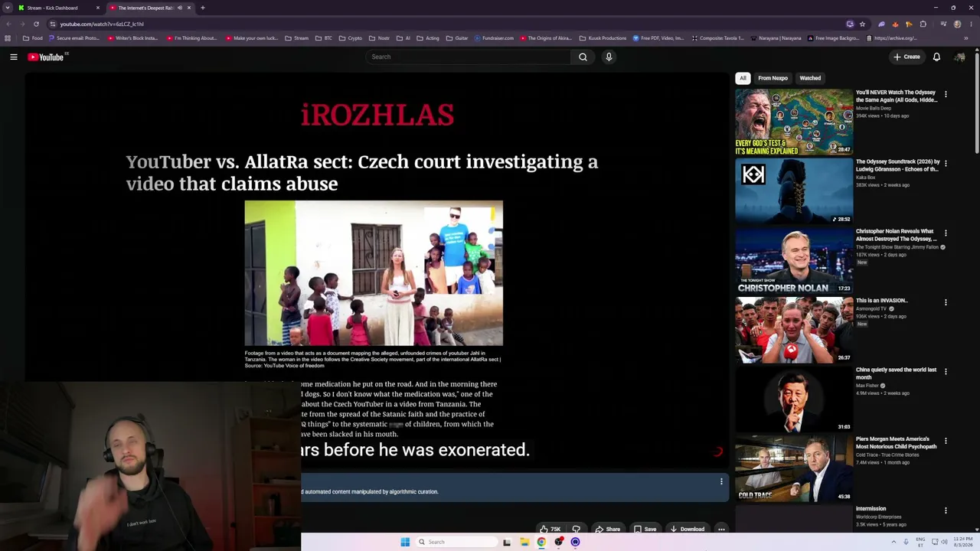Play 'Every God's Test' Odyssey thumbnail
This screenshot has height=551, width=980.
point(794,122)
